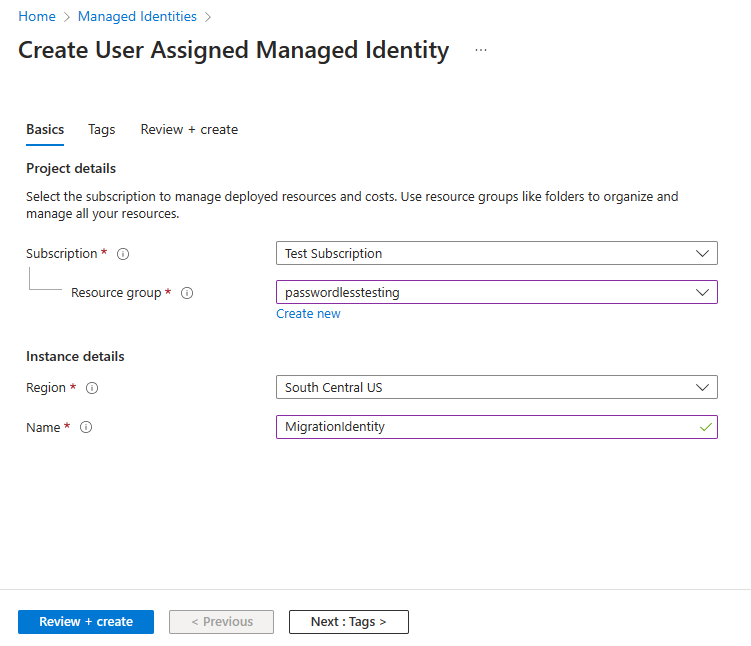Click the green validation checkmark in Name

(706, 427)
